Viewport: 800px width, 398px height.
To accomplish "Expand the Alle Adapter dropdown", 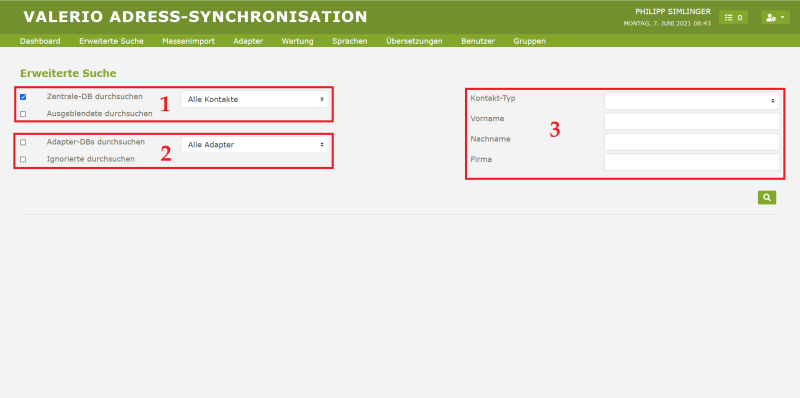I will [x=255, y=145].
